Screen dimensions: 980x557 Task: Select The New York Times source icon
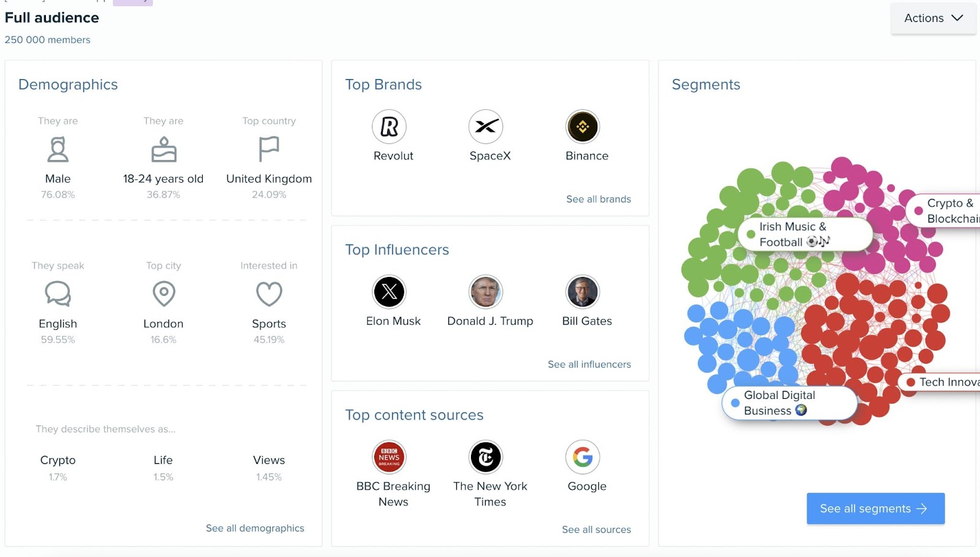click(485, 457)
